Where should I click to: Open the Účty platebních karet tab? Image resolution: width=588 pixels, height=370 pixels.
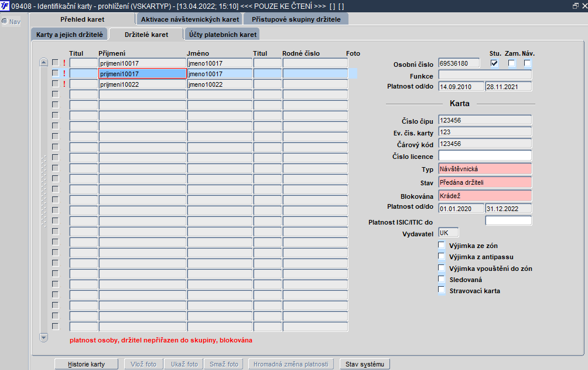pos(223,34)
